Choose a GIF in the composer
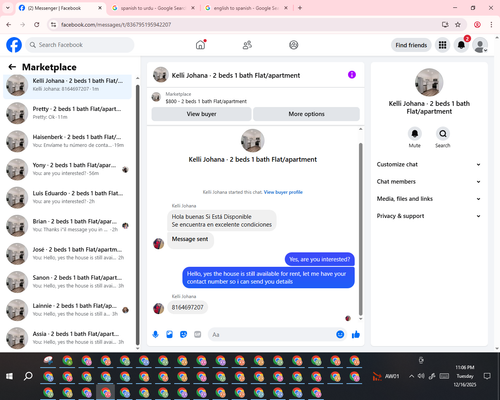Image resolution: width=500 pixels, height=400 pixels. click(x=198, y=334)
